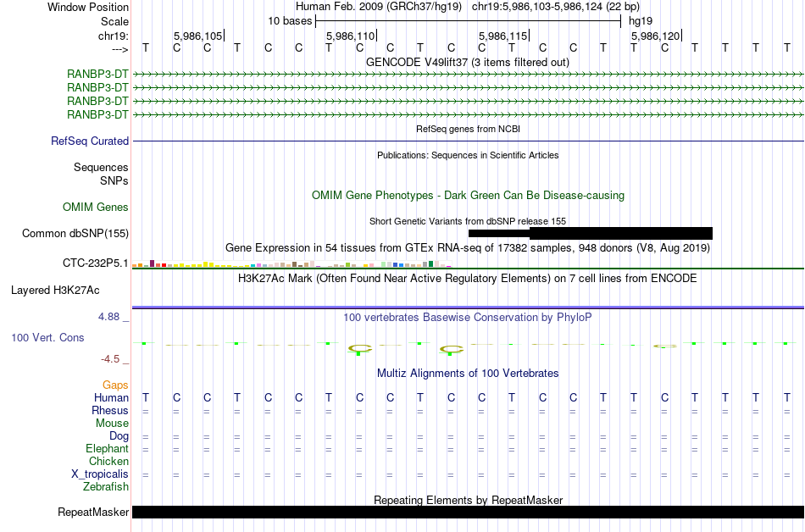Click the CTC-232P5.1 gene label

[x=96, y=263]
